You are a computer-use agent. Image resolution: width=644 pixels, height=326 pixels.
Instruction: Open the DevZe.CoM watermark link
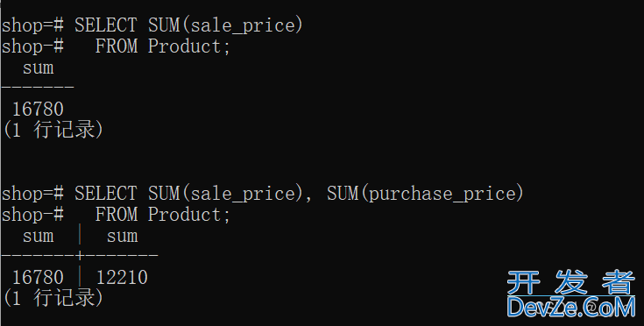point(571,307)
